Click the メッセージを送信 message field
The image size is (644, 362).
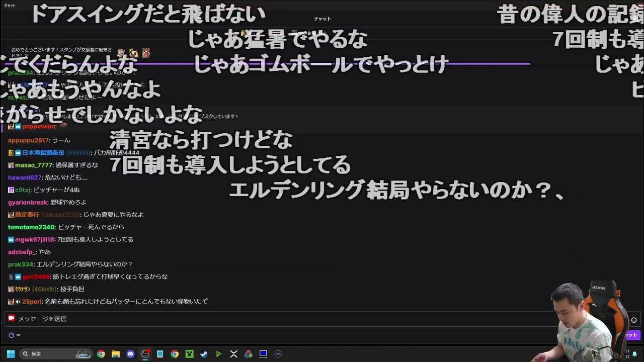pyautogui.click(x=322, y=319)
